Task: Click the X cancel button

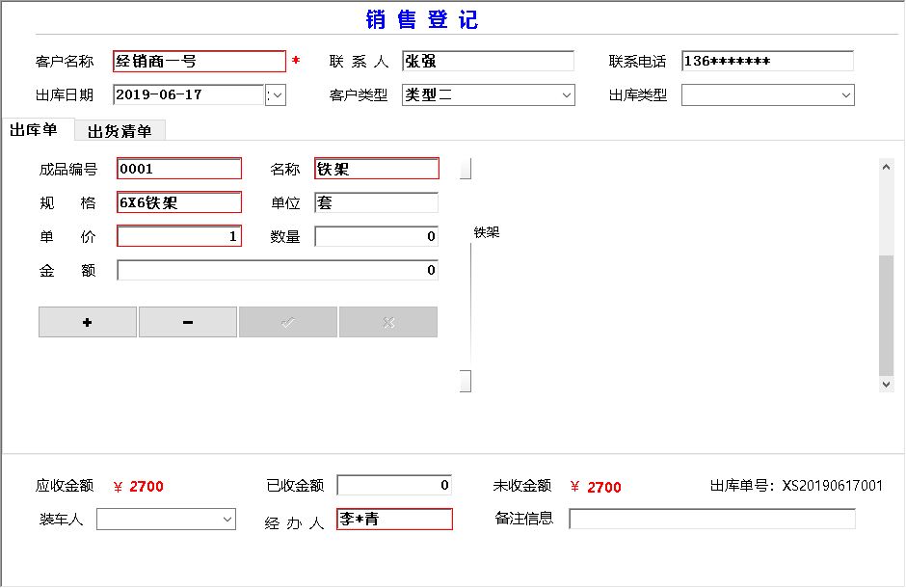Action: tap(388, 322)
